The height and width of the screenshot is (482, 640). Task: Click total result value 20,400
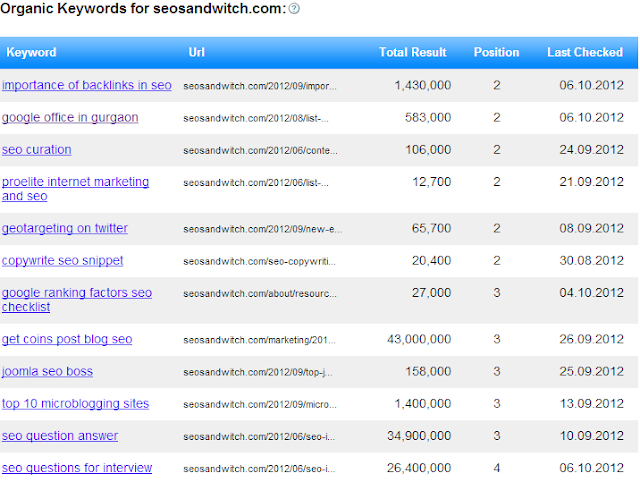pyautogui.click(x=431, y=260)
